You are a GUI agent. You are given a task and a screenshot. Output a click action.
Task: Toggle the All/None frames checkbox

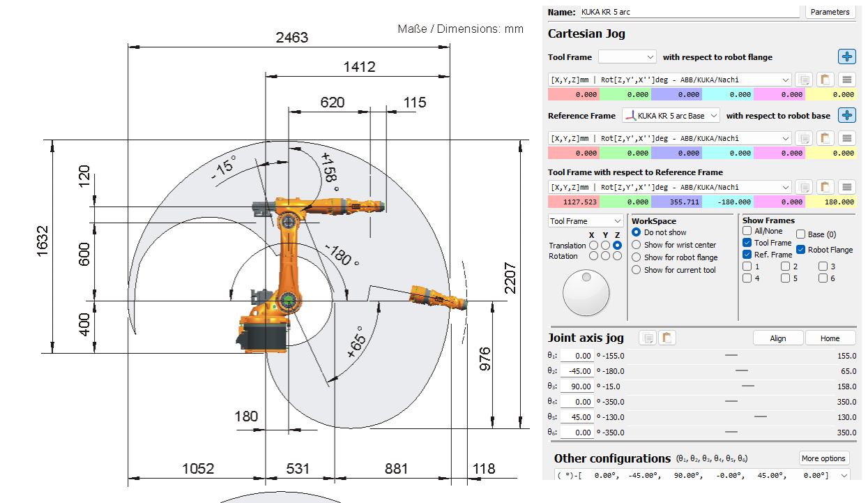(747, 231)
